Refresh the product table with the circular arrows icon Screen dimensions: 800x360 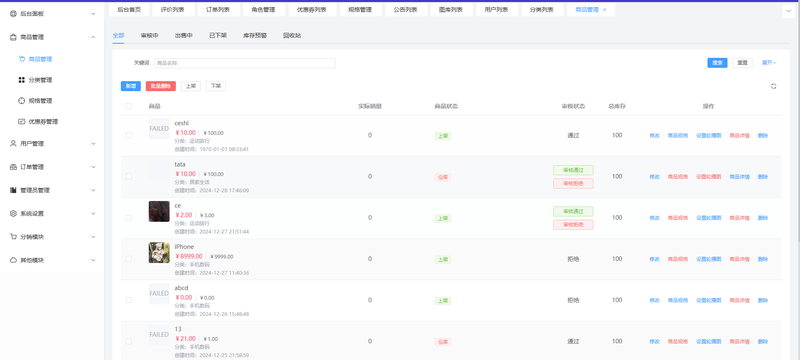click(x=773, y=86)
